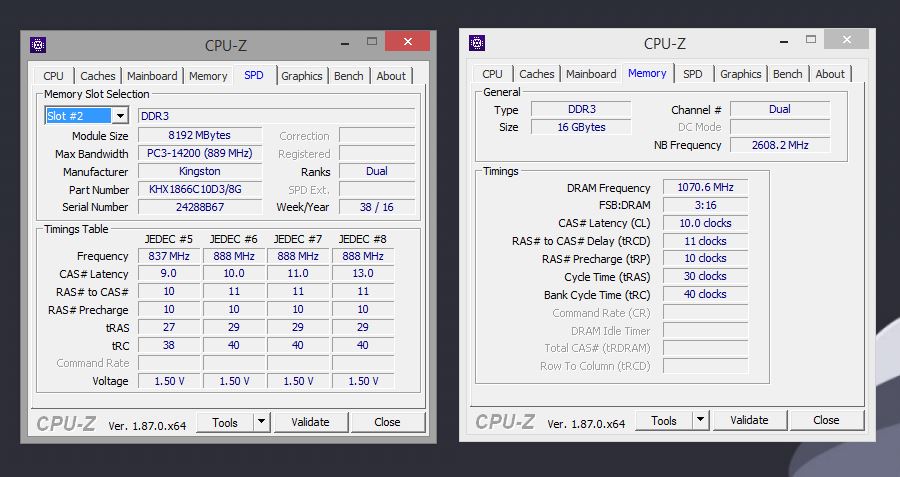Close the left CPU-Z window with red X
This screenshot has height=477, width=900.
click(408, 41)
